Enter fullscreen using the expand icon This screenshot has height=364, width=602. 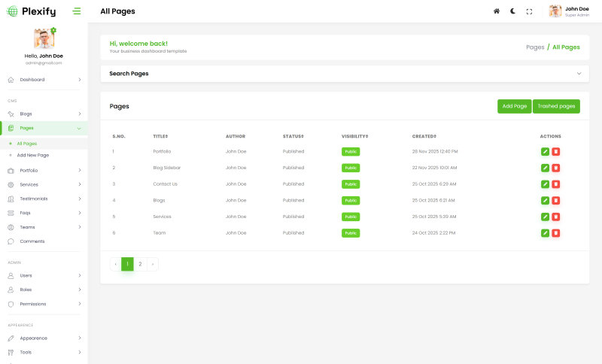529,11
